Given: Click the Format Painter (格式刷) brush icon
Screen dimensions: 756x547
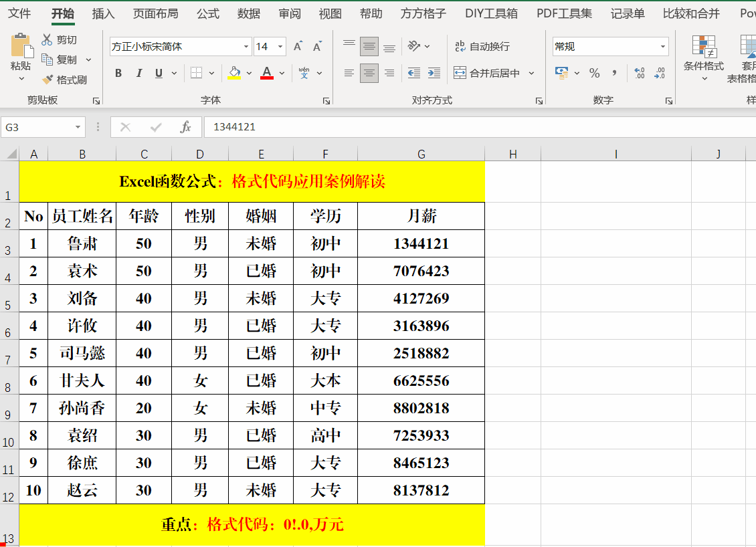Looking at the screenshot, I should tap(48, 80).
